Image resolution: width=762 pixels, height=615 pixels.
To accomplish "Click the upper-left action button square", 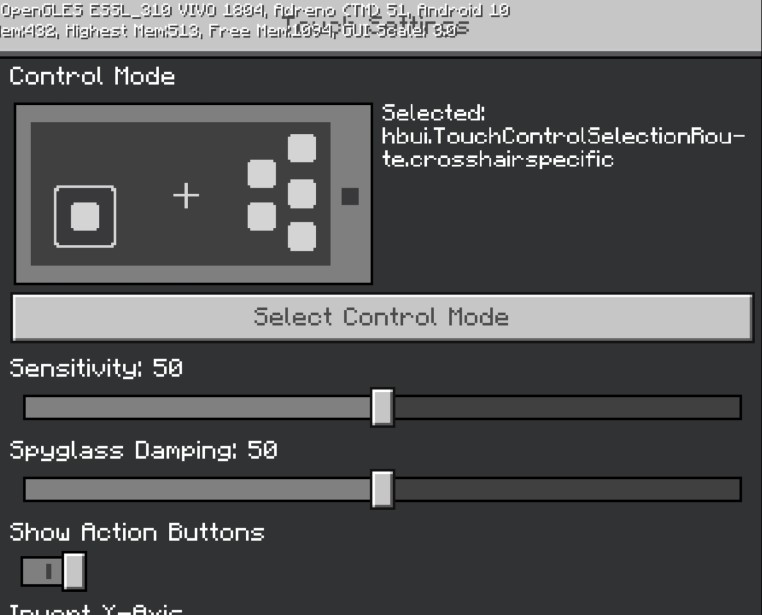I will [262, 173].
